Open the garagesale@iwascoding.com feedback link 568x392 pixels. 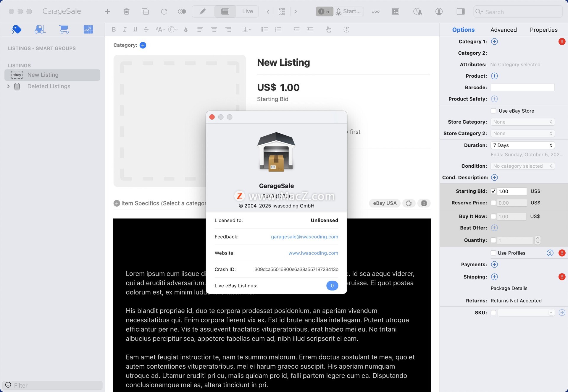coord(304,237)
